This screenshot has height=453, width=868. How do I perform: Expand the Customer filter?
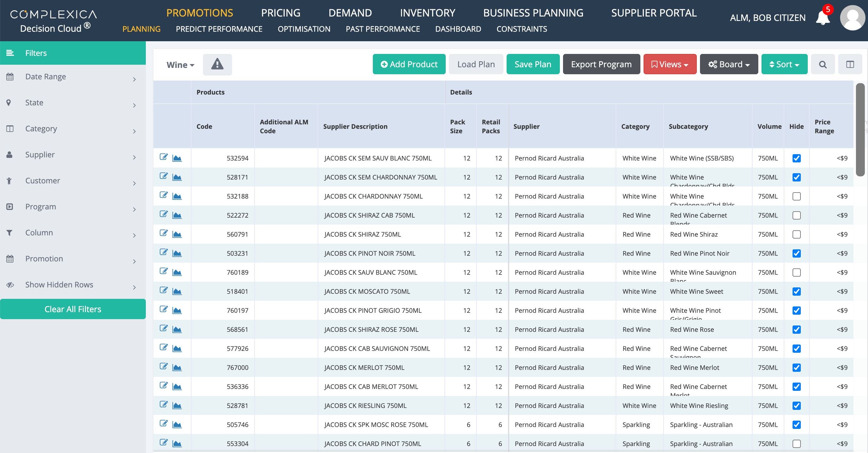click(x=73, y=181)
